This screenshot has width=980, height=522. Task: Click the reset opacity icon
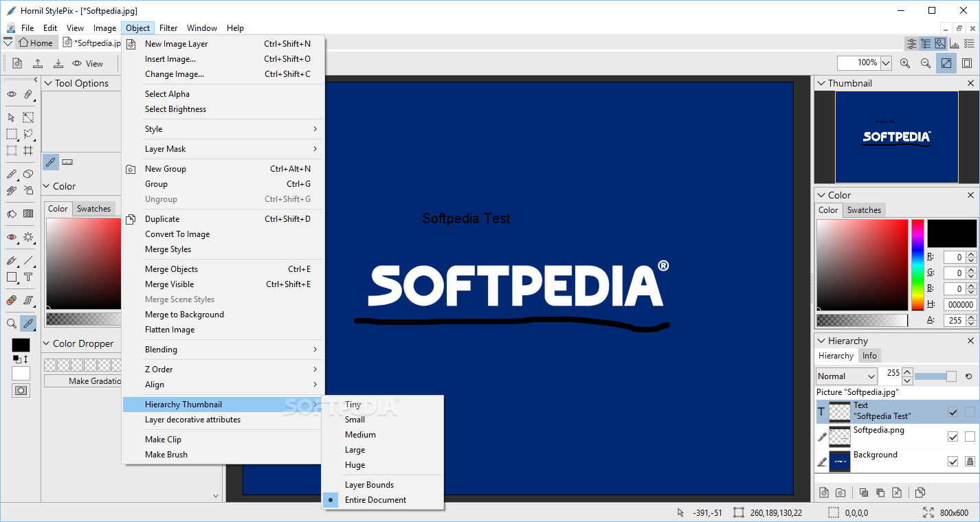968,376
